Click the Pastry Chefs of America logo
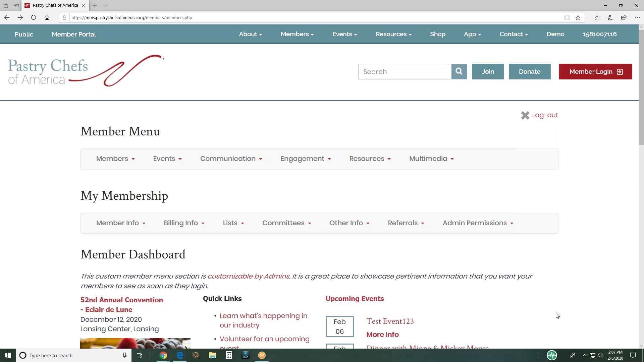 pos(86,70)
